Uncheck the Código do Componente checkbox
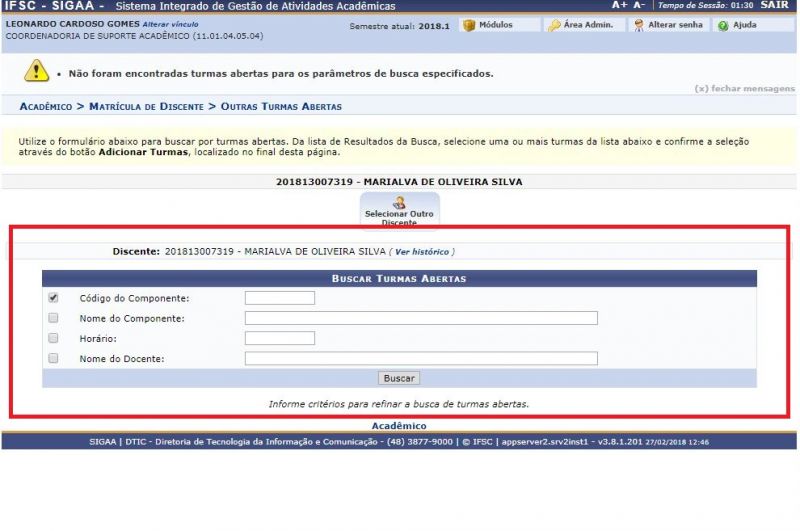Image resolution: width=800 pixels, height=531 pixels. pos(53,298)
